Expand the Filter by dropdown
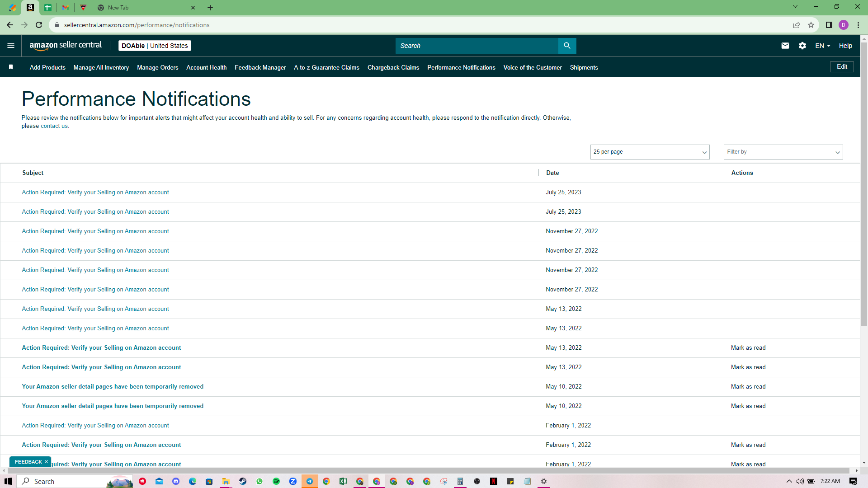Screen dimensions: 868x488 [783, 152]
